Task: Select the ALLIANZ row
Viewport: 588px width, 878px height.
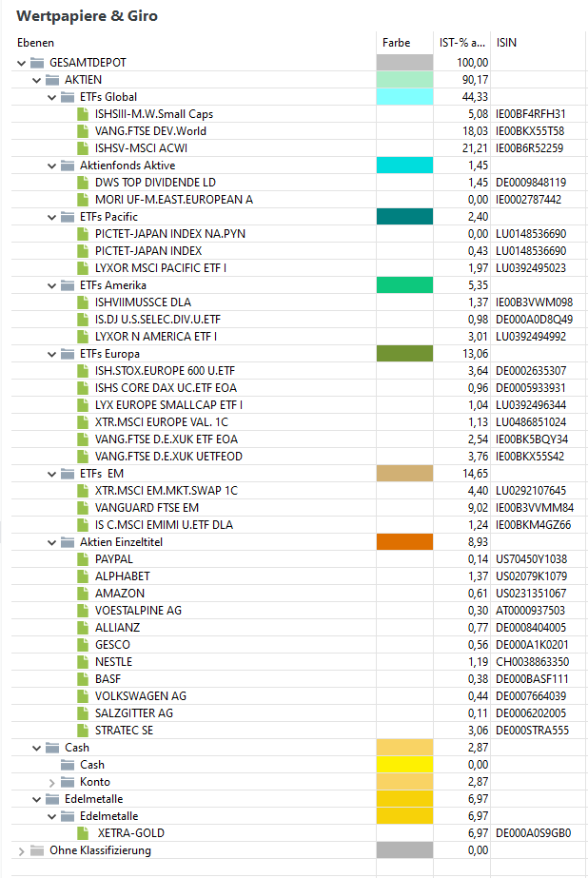Action: pyautogui.click(x=299, y=628)
